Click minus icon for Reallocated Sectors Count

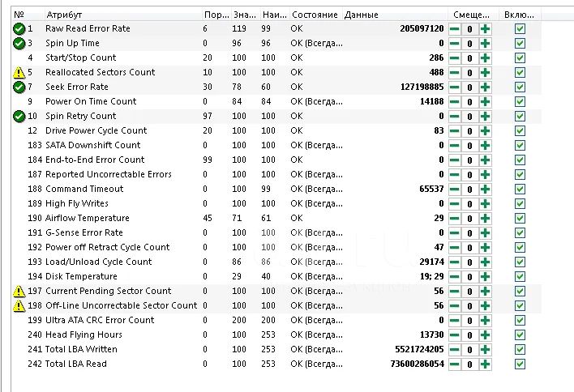click(x=454, y=73)
